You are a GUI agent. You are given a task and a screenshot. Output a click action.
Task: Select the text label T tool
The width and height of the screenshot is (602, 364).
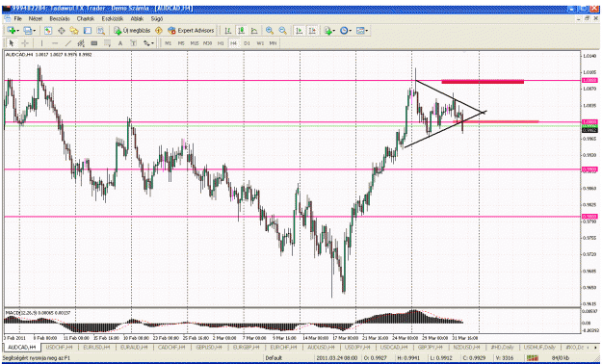[x=133, y=43]
